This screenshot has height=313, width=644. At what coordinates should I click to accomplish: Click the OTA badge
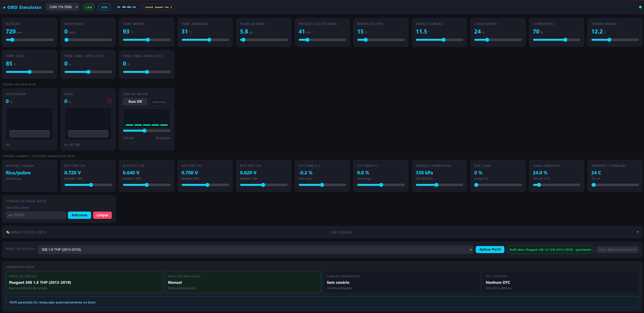tap(104, 7)
